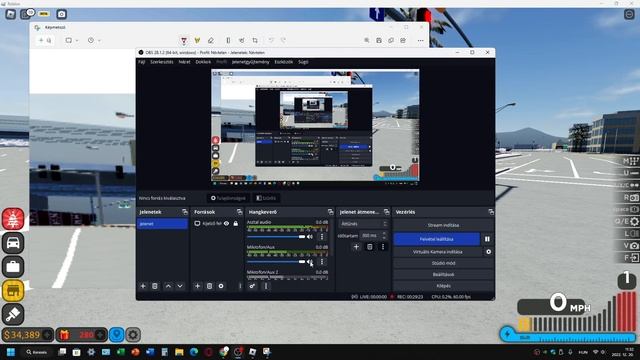Remove the scene transition with trash icon

coord(370,247)
